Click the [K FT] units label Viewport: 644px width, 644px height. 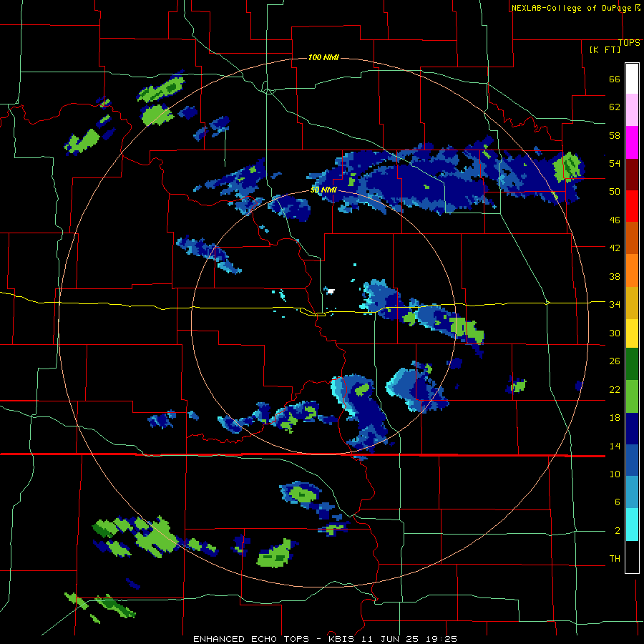pos(605,49)
